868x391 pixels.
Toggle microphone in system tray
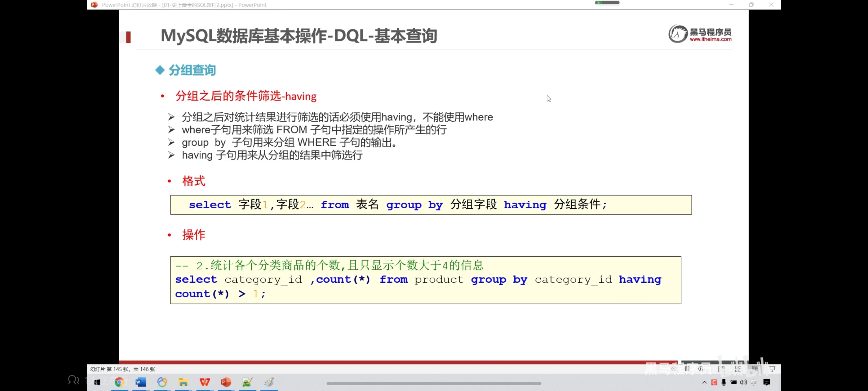tap(724, 382)
